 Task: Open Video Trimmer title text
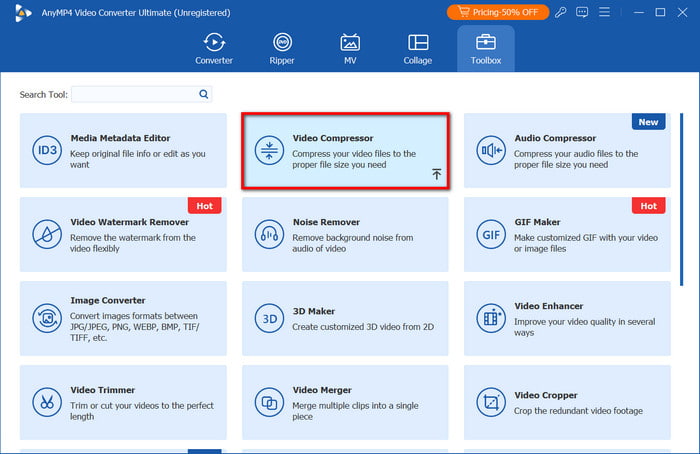tap(102, 390)
